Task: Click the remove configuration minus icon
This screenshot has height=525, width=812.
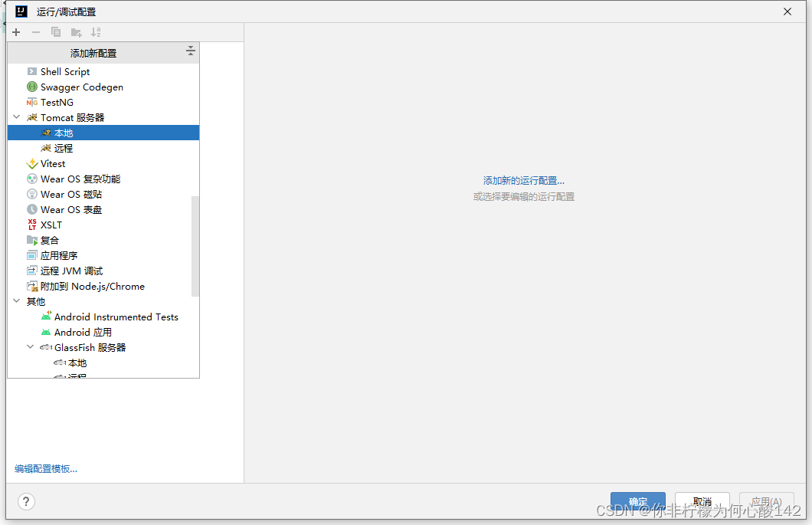Action: 36,32
